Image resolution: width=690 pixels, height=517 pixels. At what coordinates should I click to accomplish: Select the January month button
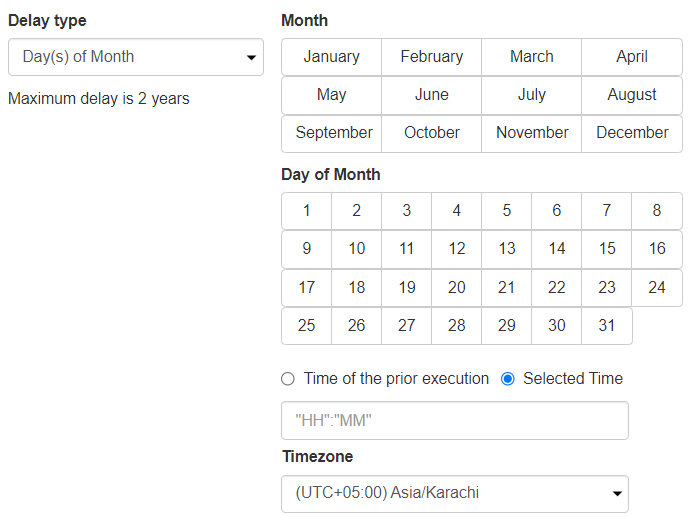[331, 57]
